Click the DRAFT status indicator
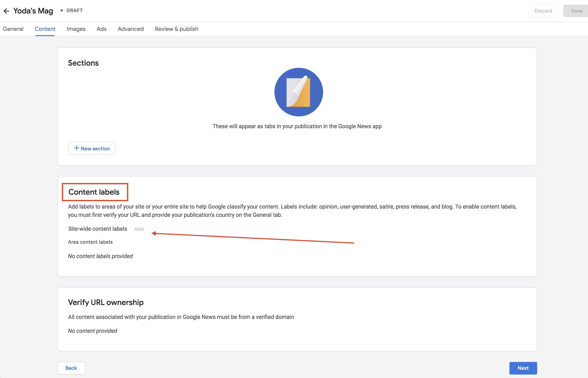Viewport: 588px width, 378px height. click(74, 11)
